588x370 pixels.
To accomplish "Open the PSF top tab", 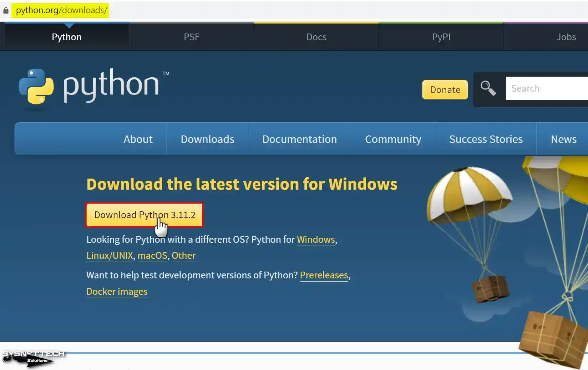I will pyautogui.click(x=192, y=37).
